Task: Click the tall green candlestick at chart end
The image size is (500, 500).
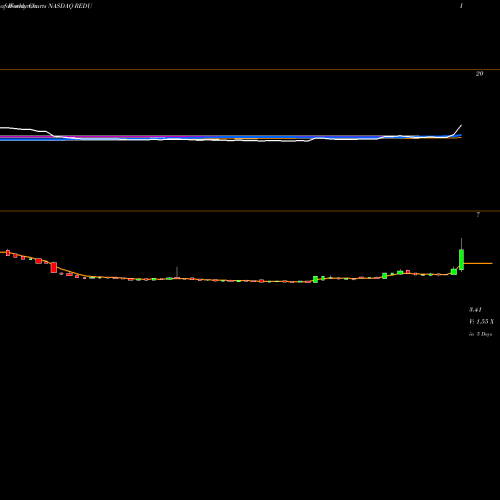Action: 462,259
